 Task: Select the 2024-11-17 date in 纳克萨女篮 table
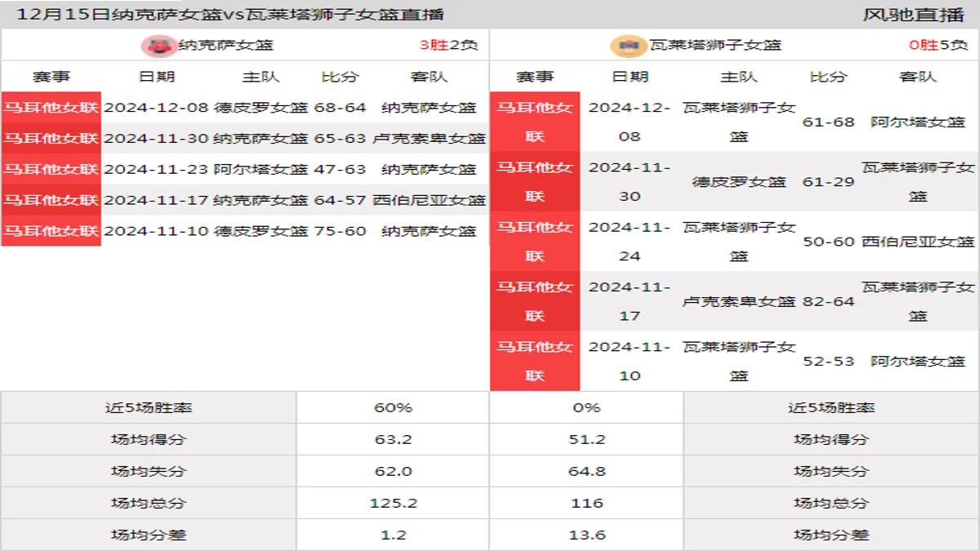coord(157,200)
